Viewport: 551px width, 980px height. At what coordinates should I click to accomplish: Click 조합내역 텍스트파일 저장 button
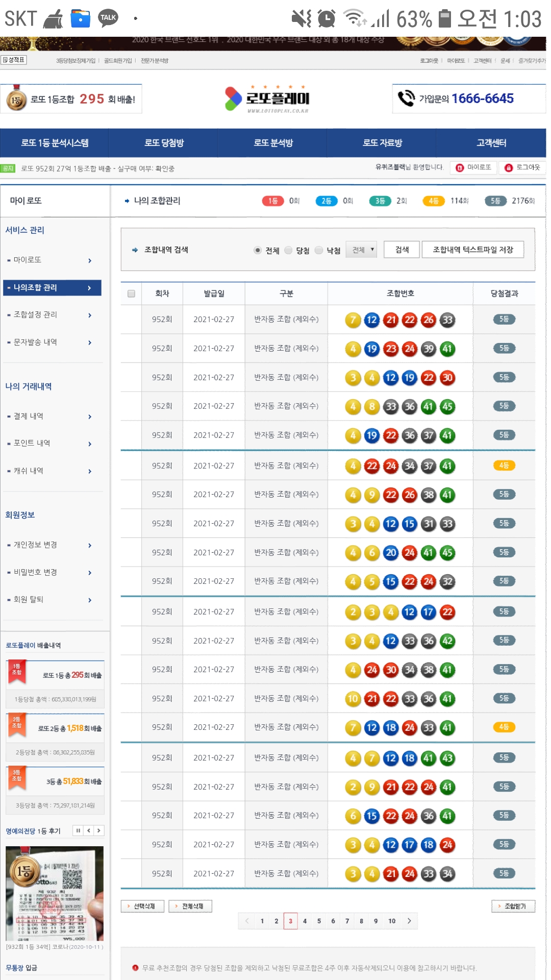tap(472, 250)
